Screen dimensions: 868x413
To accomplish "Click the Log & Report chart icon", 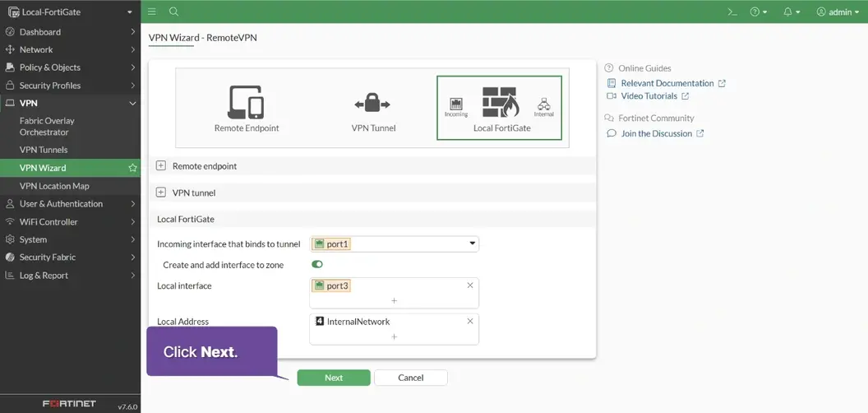I will click(x=9, y=275).
